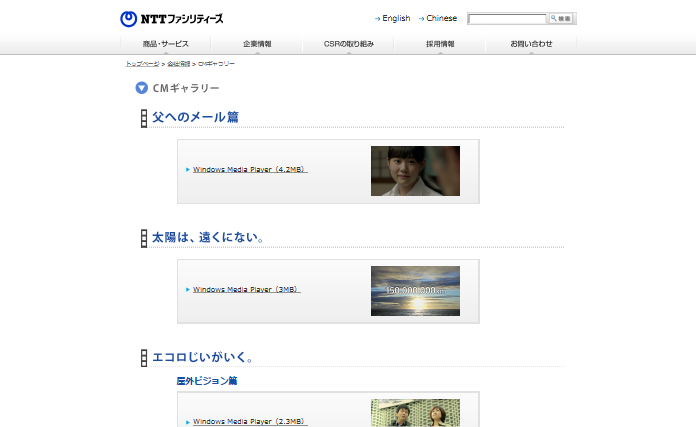
Task: Focus the site search input field
Action: (507, 19)
